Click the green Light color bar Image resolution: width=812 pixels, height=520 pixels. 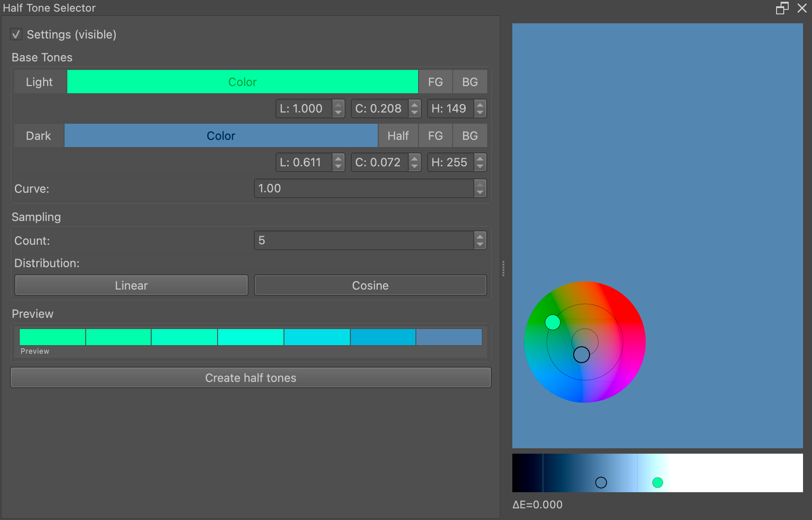tap(242, 82)
